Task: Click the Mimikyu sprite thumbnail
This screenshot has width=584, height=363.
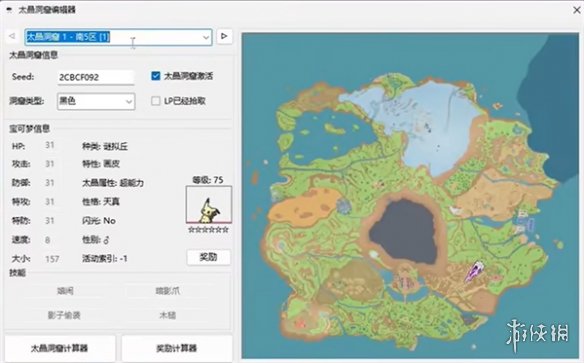Action: (209, 205)
